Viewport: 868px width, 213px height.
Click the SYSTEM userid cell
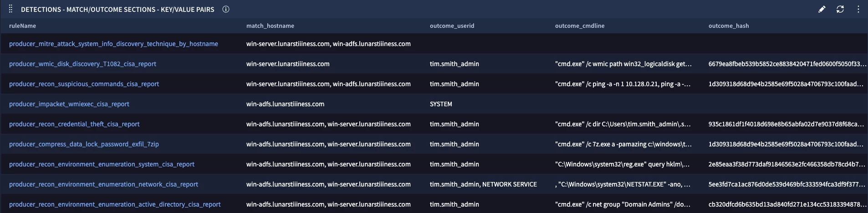(441, 104)
